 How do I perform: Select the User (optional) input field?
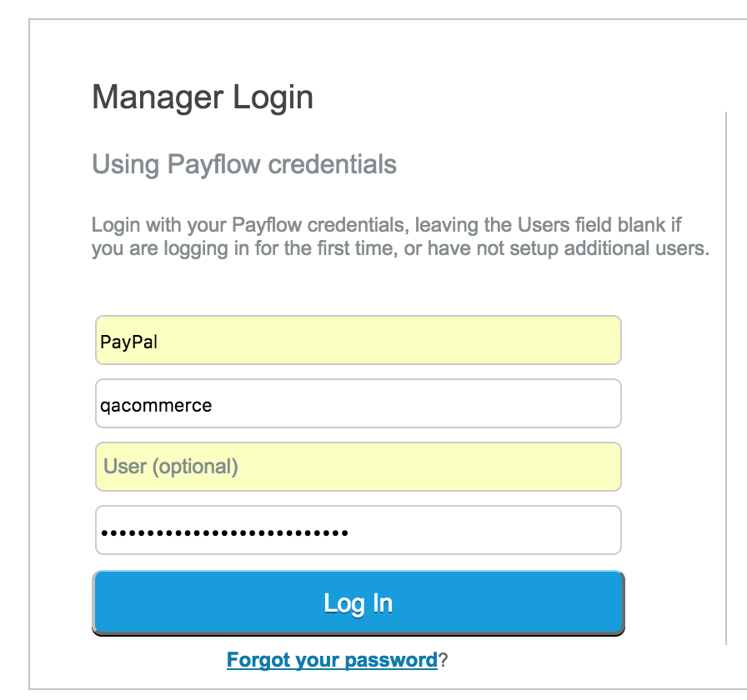358,467
